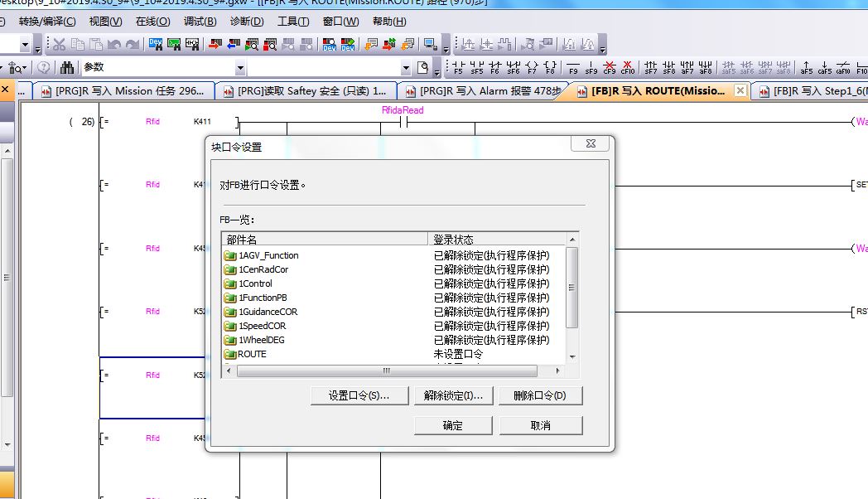This screenshot has width=868, height=499.
Task: Click the FB list horizontal scrollbar
Action: click(386, 371)
